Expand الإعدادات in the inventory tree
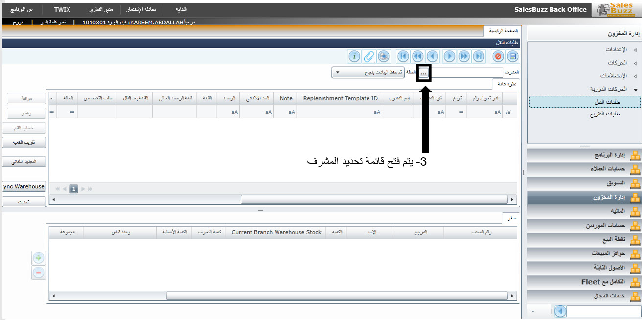 click(635, 50)
